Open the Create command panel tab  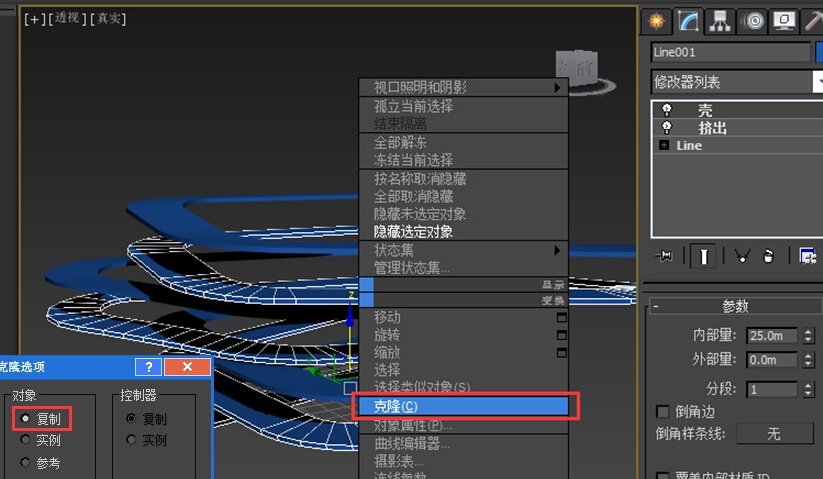[x=657, y=22]
